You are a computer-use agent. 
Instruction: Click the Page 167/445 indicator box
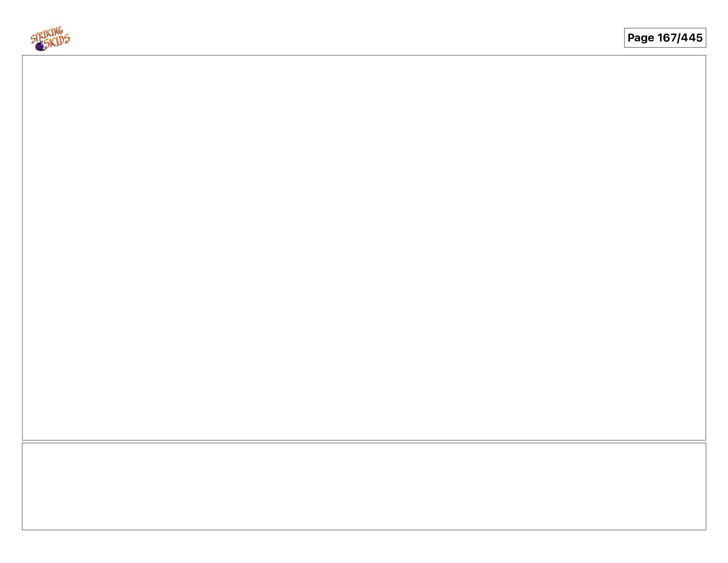[x=665, y=38]
